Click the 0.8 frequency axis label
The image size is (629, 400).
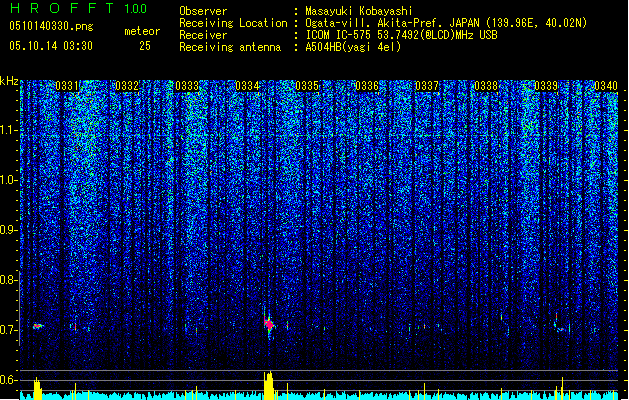click(8, 280)
